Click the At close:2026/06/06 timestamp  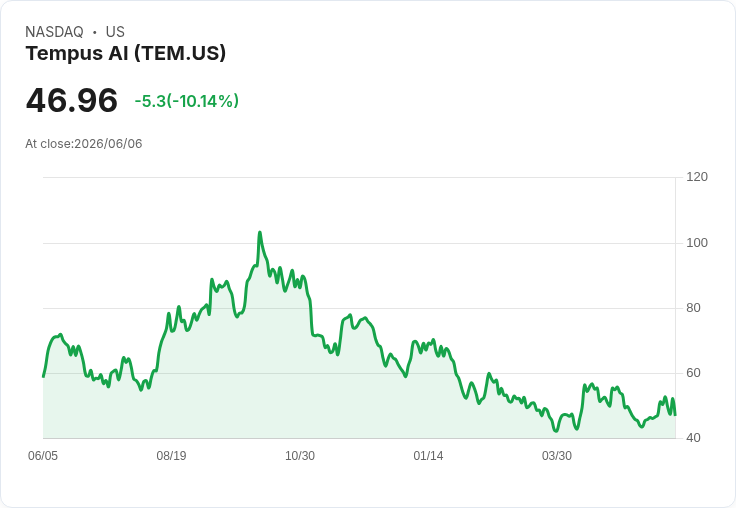point(84,144)
